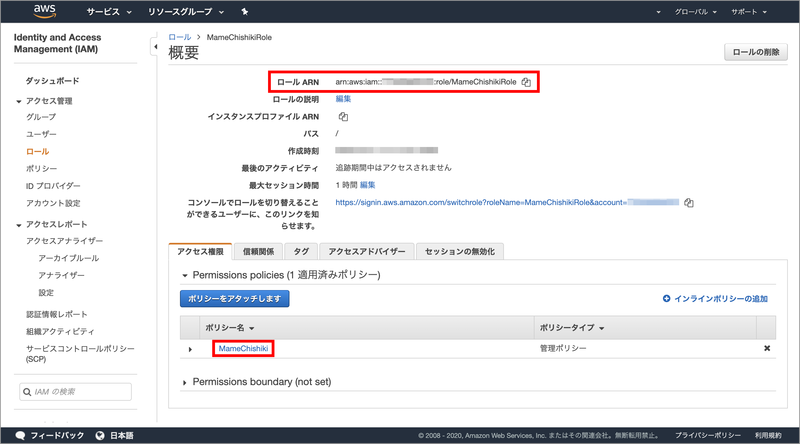Image resolution: width=800 pixels, height=444 pixels.
Task: Collapse the left navigation sidebar arrow
Action: (155, 47)
